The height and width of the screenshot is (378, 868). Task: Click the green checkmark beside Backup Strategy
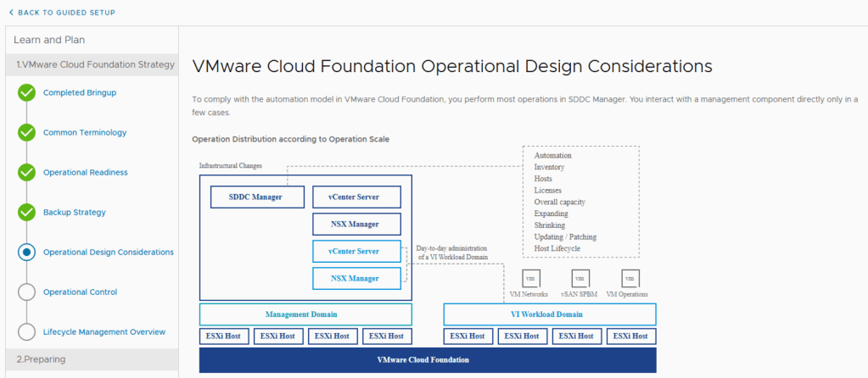point(26,212)
